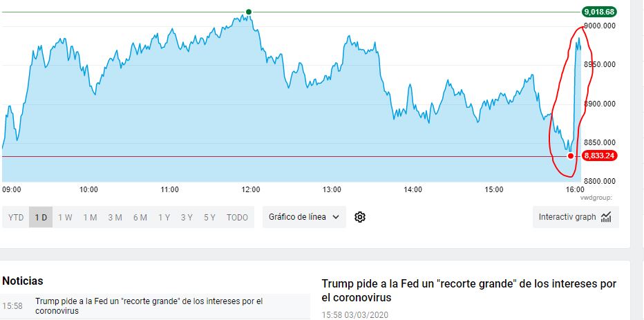
Task: Select the 1 D time range
Action: click(41, 218)
